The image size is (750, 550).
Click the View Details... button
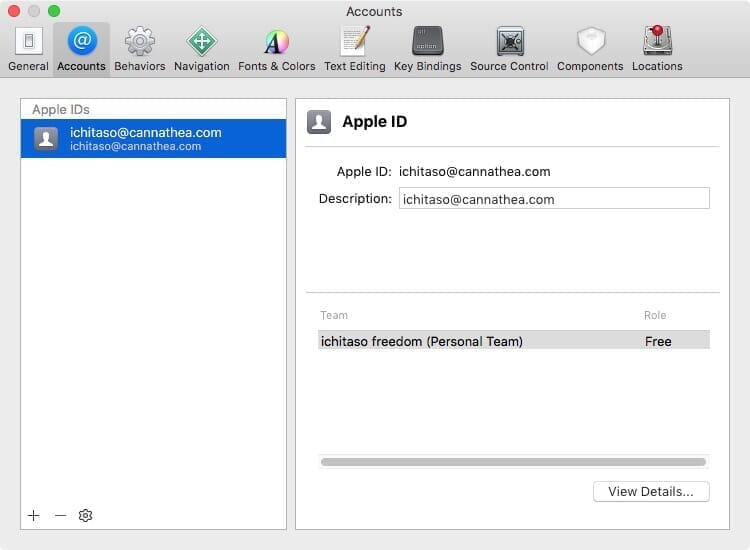coord(651,491)
